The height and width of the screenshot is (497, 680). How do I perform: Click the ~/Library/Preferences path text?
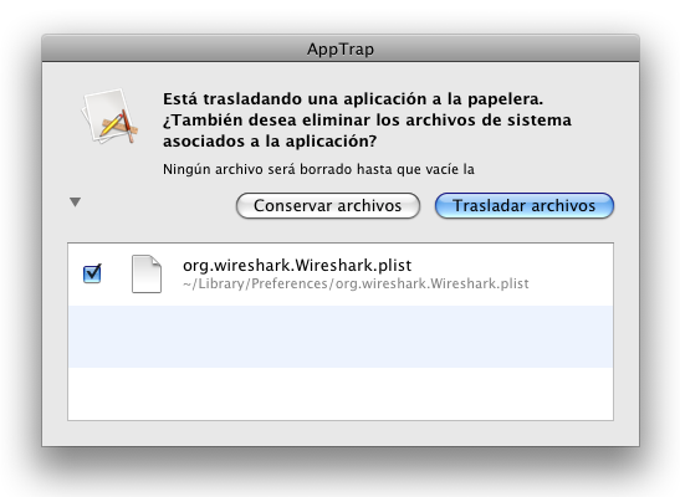coord(356,284)
